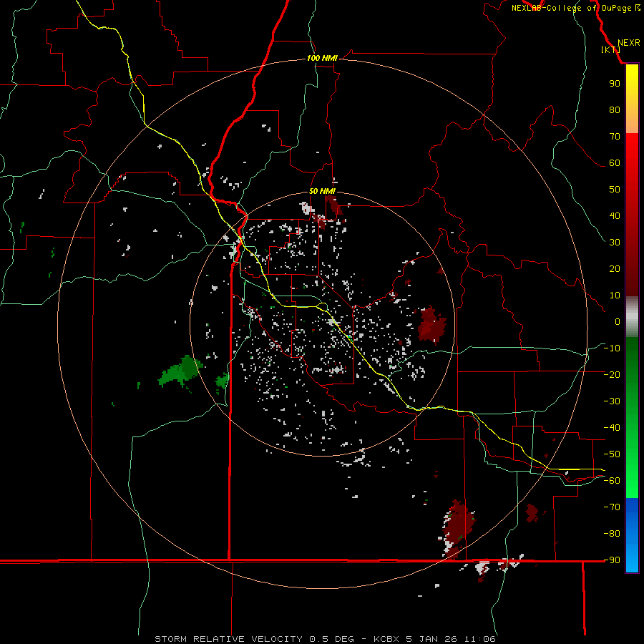The image size is (644, 644).
Task: Click the positive 40 scale value
Action: point(615,215)
